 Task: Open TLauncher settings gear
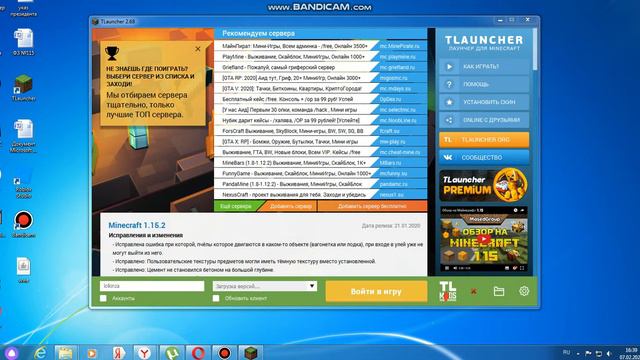(524, 291)
